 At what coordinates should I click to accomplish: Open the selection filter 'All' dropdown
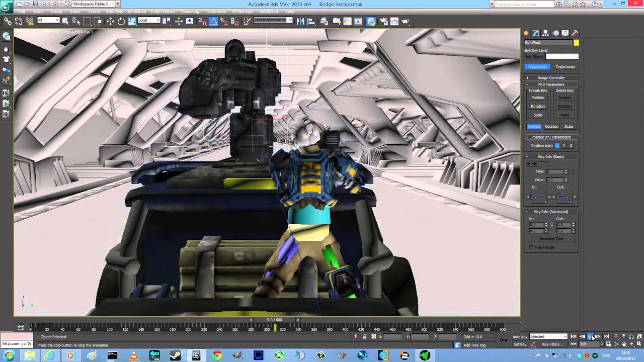[x=48, y=21]
